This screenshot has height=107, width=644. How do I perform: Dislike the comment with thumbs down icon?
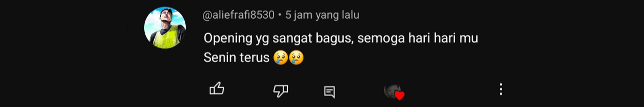click(280, 91)
